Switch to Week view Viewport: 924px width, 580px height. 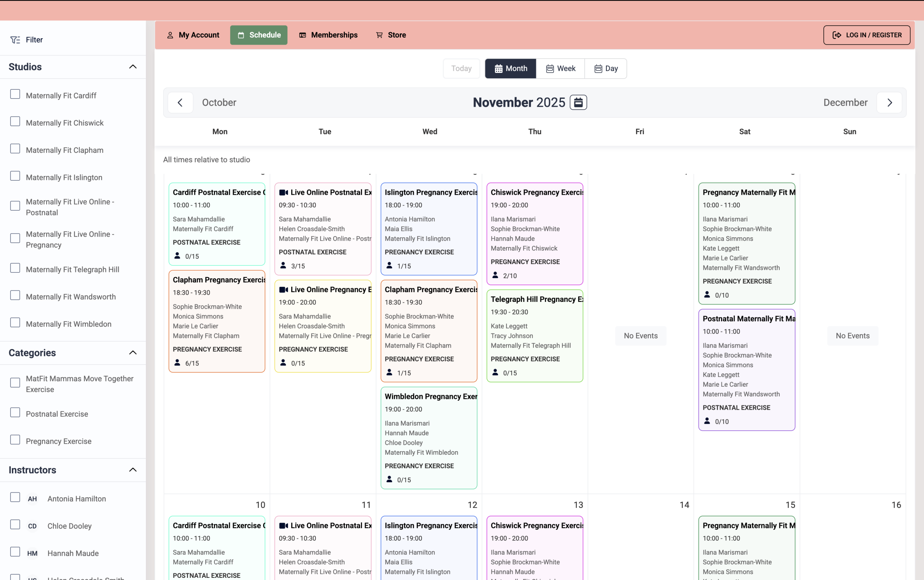[x=560, y=69]
